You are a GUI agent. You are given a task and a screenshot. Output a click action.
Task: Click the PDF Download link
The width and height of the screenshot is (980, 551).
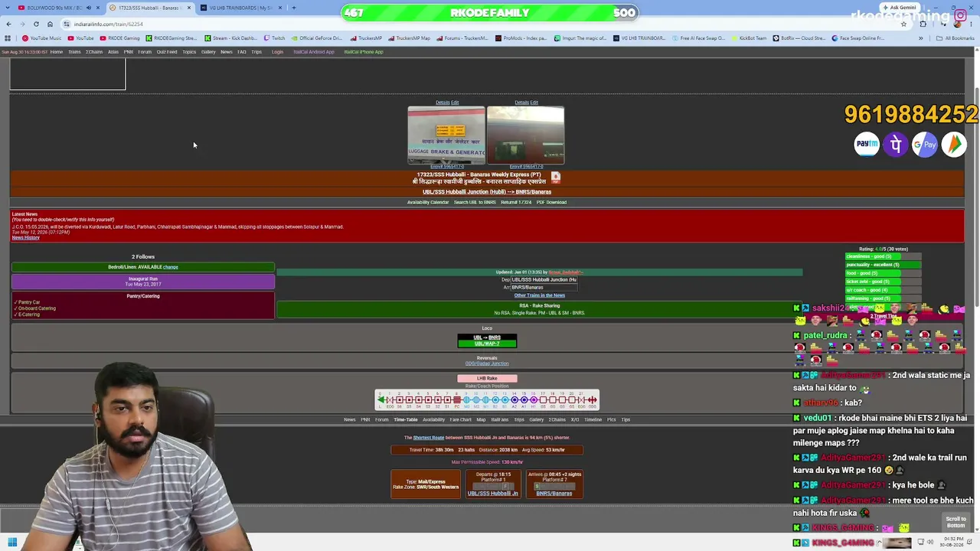551,202
